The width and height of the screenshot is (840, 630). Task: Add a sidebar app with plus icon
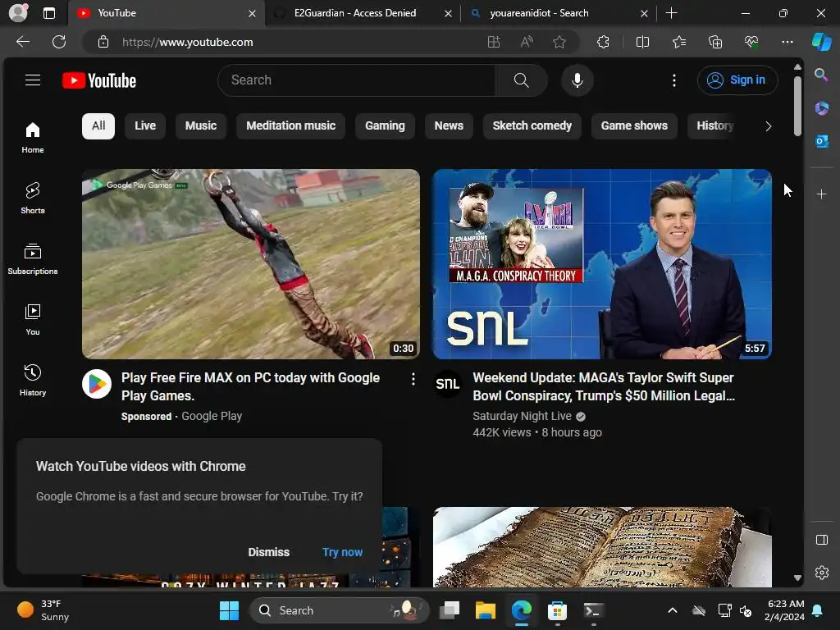point(821,194)
